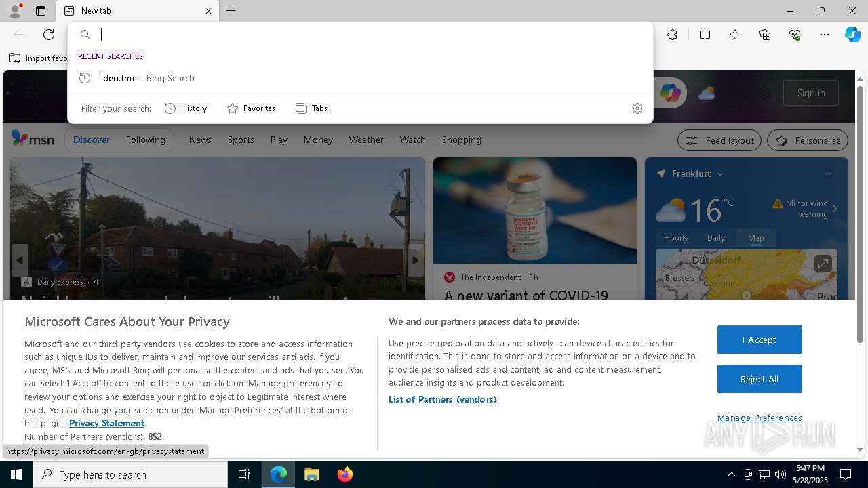The height and width of the screenshot is (488, 868).
Task: Open the taskbar clock and date
Action: [810, 474]
